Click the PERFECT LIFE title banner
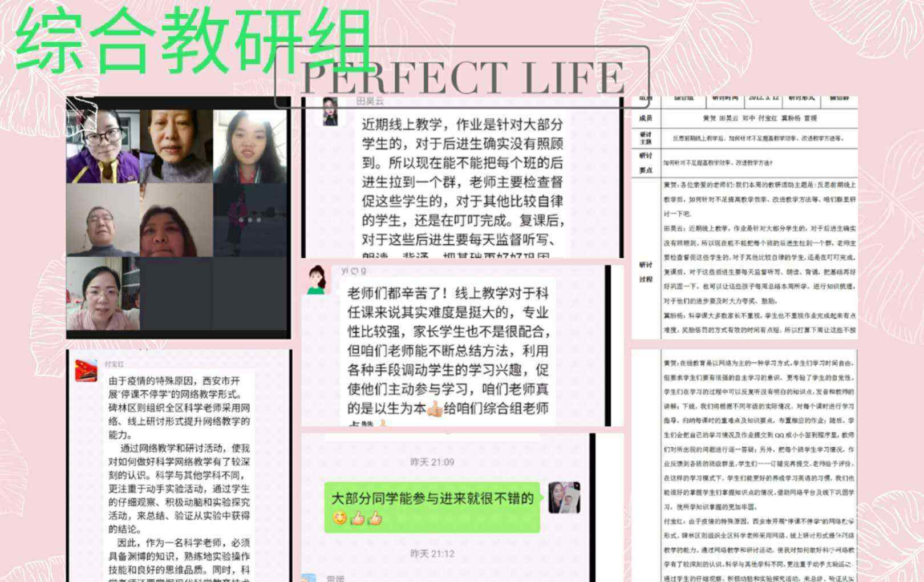Viewport: 924px width, 582px height. click(462, 78)
